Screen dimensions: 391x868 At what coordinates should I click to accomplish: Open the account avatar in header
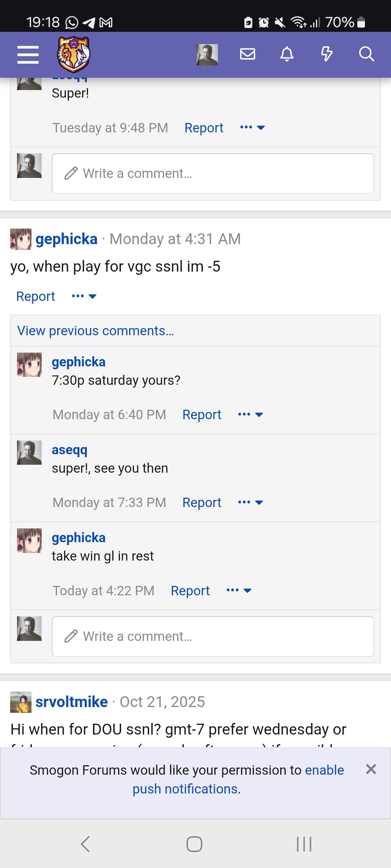pyautogui.click(x=207, y=55)
